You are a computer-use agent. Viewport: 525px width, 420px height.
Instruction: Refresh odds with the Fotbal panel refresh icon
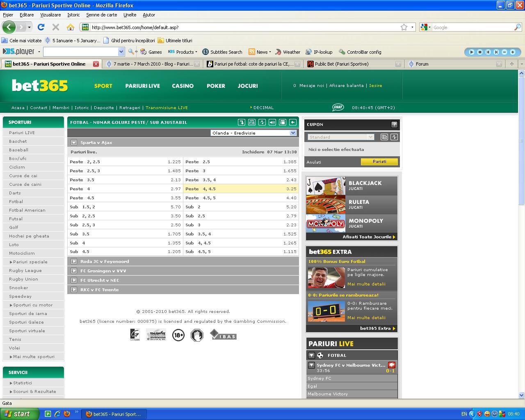[262, 122]
